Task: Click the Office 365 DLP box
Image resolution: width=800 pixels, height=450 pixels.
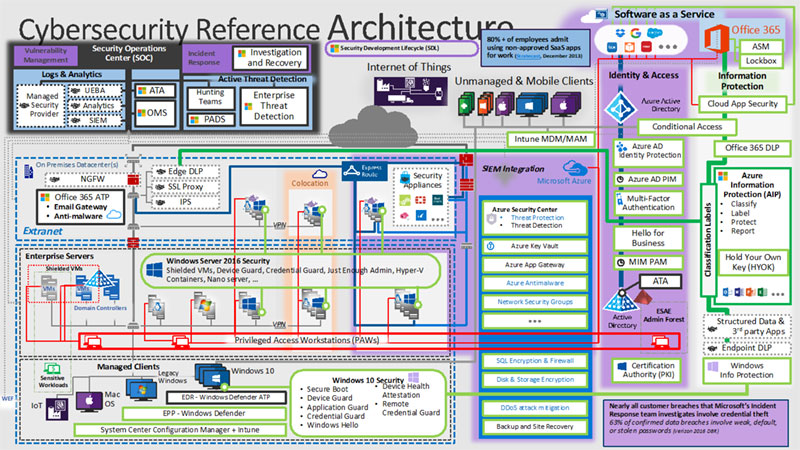Action: coord(752,148)
